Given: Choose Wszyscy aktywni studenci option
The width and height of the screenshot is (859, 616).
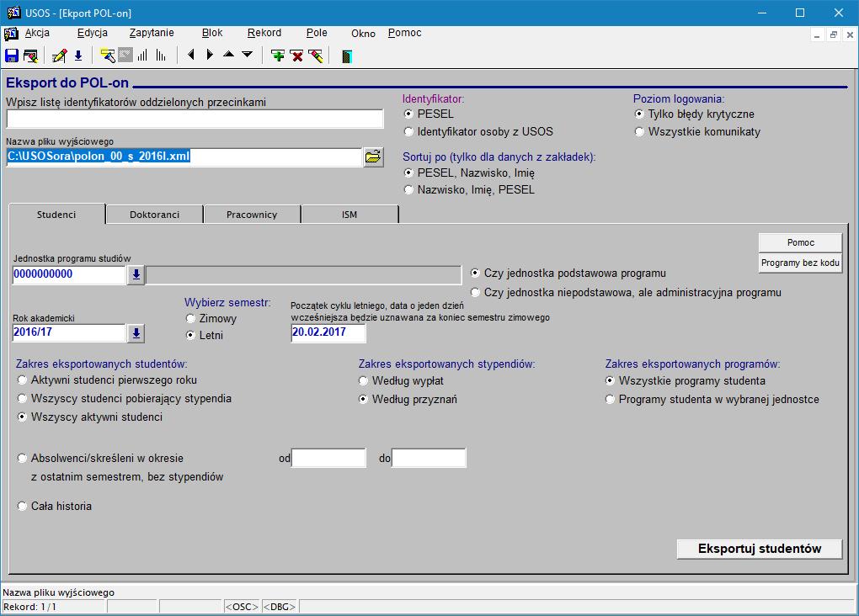Looking at the screenshot, I should pyautogui.click(x=22, y=417).
